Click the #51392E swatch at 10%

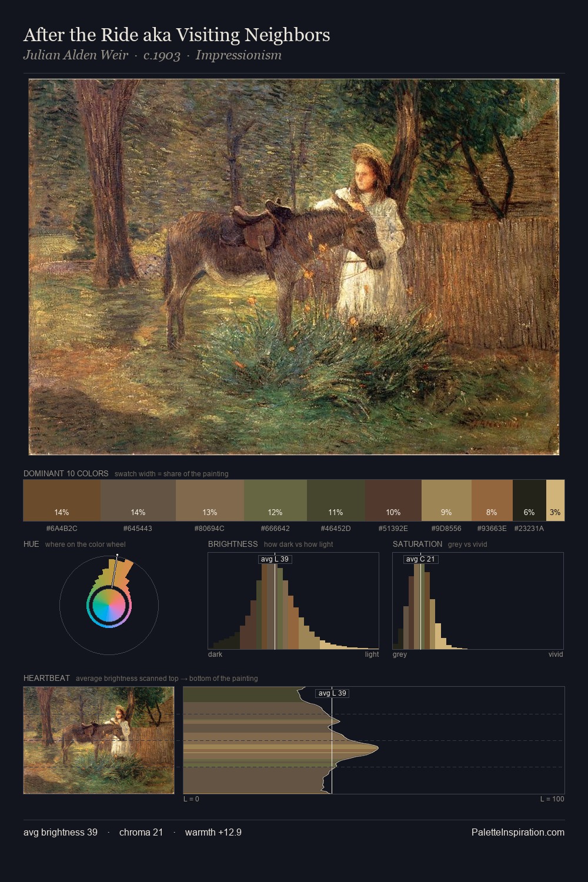point(393,500)
